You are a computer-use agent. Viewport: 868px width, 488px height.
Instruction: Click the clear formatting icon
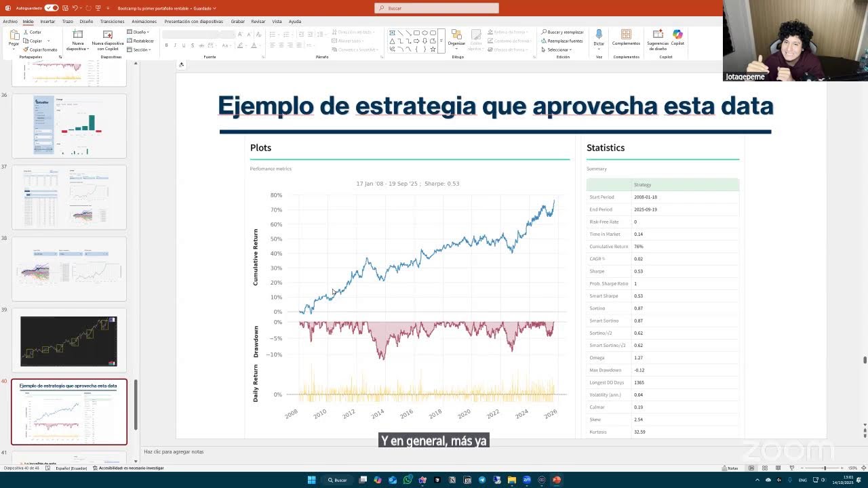click(x=257, y=34)
